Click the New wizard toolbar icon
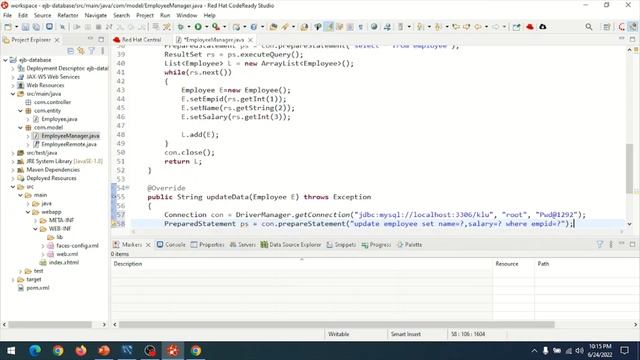This screenshot has width=640, height=360. 8,27
